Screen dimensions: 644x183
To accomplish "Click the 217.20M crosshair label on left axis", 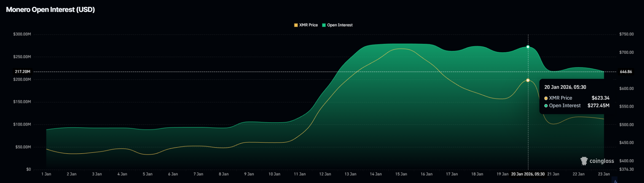I will (22, 72).
